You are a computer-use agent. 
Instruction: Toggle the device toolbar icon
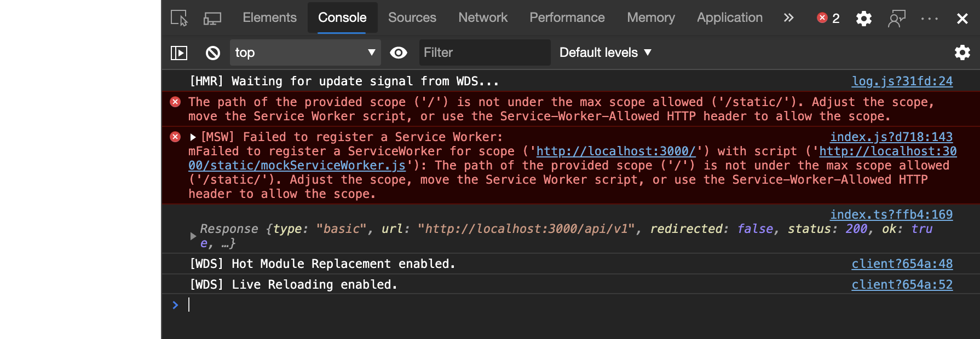point(212,18)
